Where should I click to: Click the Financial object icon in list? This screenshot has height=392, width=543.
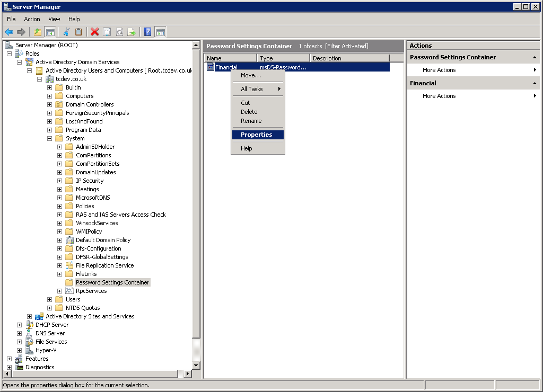(211, 67)
